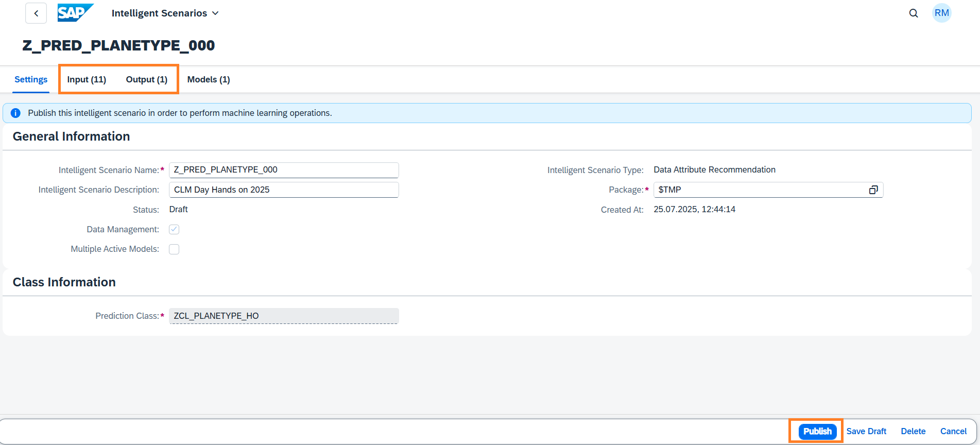Open the Output (1) tab
The width and height of the screenshot is (980, 445).
click(x=147, y=79)
